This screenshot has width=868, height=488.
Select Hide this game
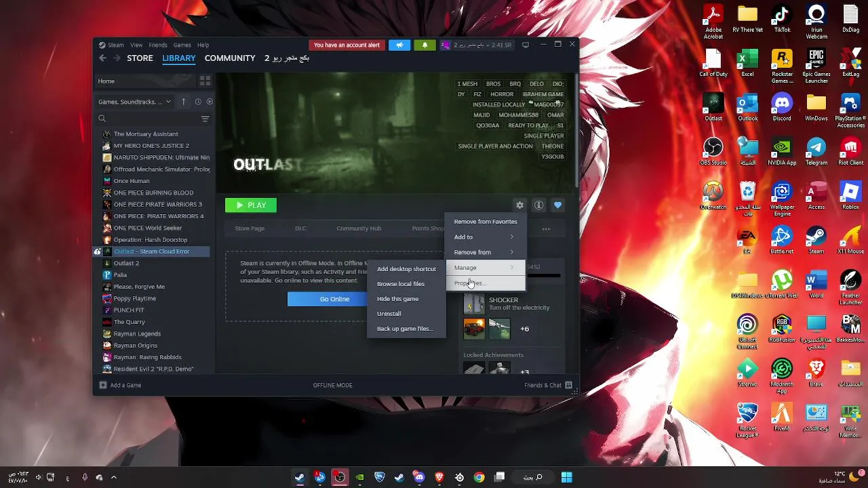406,299
